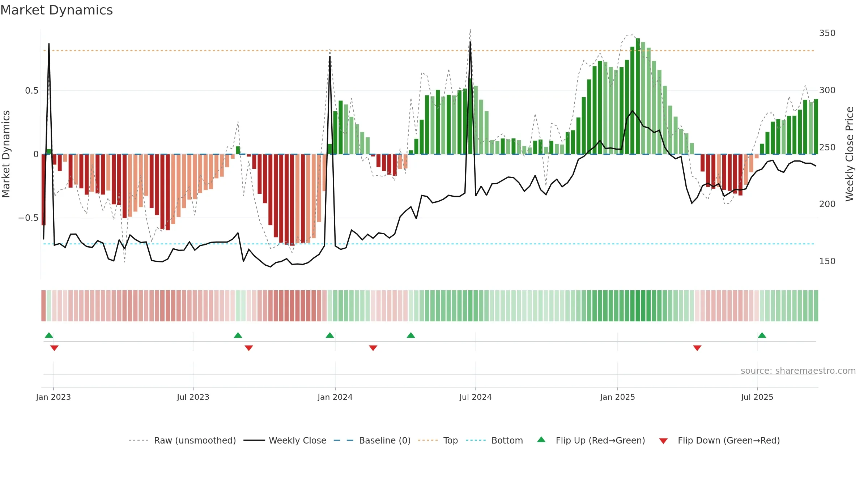Select the flip-down marker nearest Jan 2023
Screen dimensions: 868x488
pos(54,348)
